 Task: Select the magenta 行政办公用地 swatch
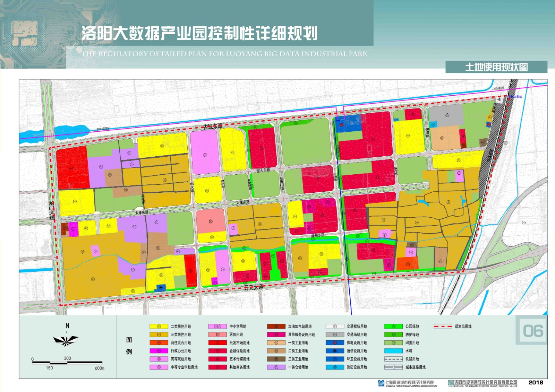tap(159, 351)
